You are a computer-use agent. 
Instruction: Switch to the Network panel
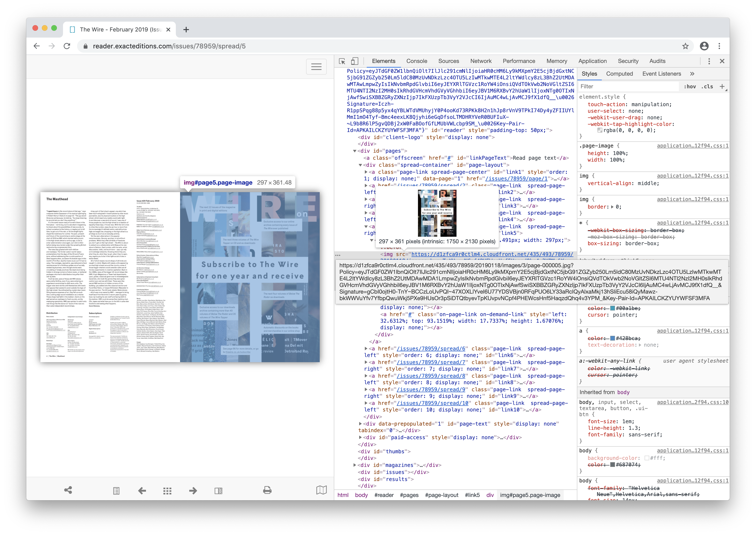point(481,61)
